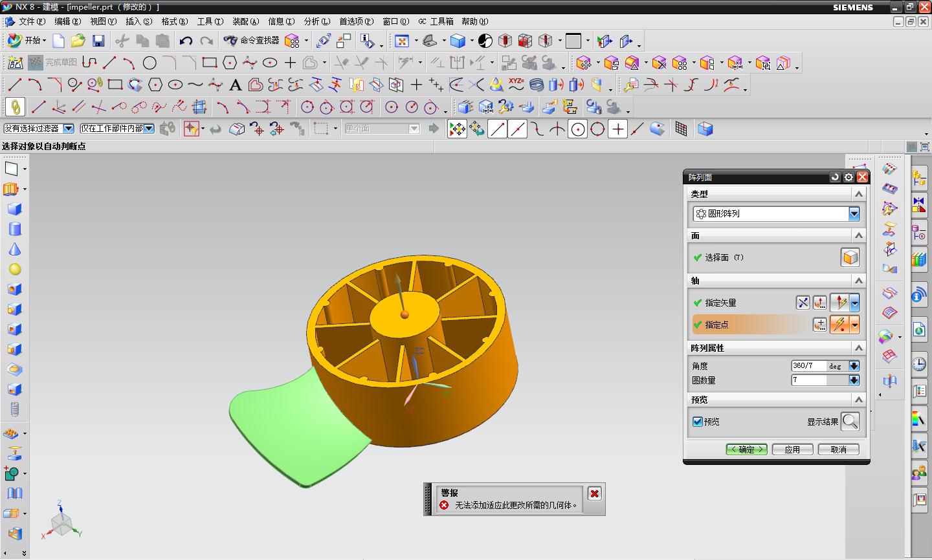Open the 开始 (Start) application menu
This screenshot has width=932, height=560.
point(26,41)
